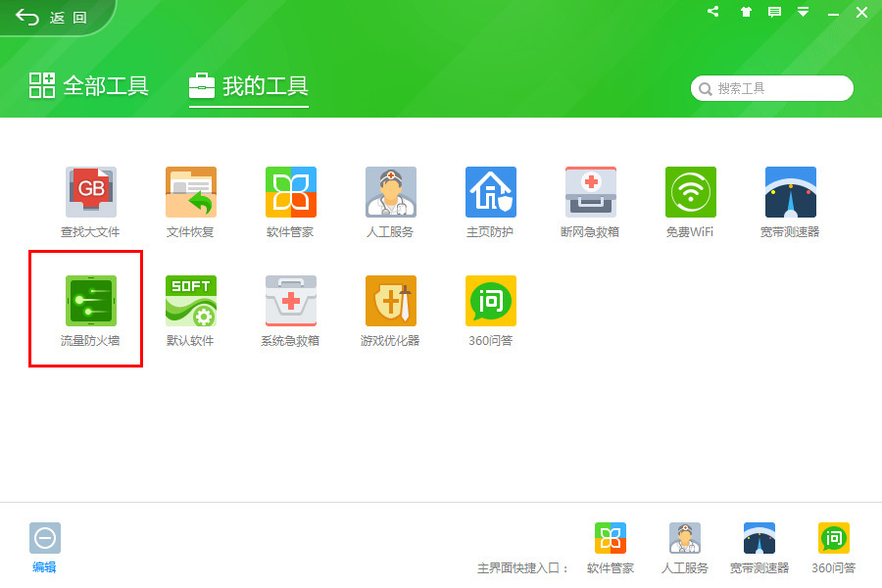Switch to the 全部工具 tab
The height and width of the screenshot is (588, 882).
tap(87, 86)
